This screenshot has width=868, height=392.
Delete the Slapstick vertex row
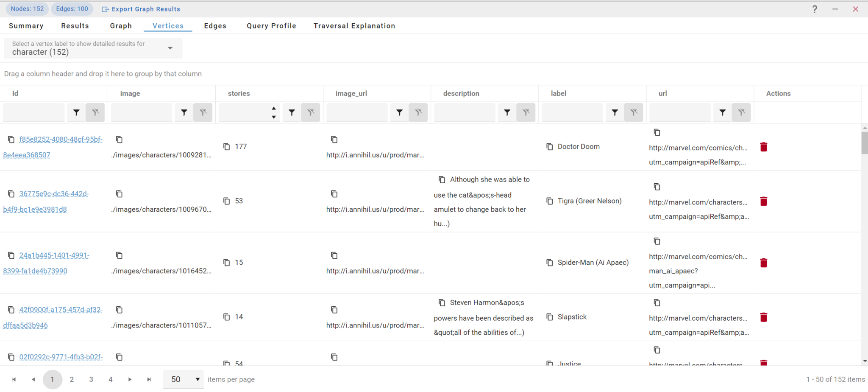pyautogui.click(x=763, y=317)
